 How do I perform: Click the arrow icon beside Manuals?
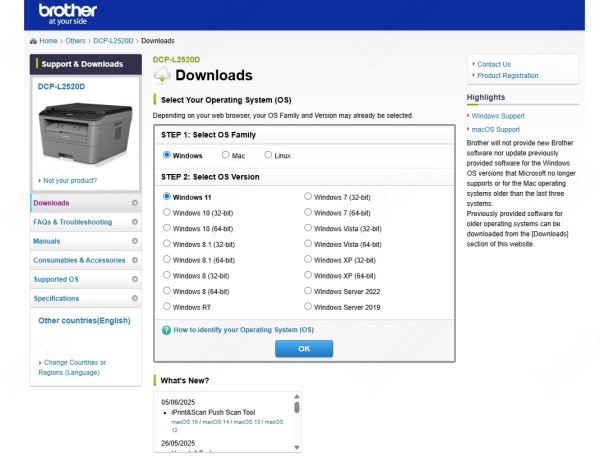[x=135, y=241]
